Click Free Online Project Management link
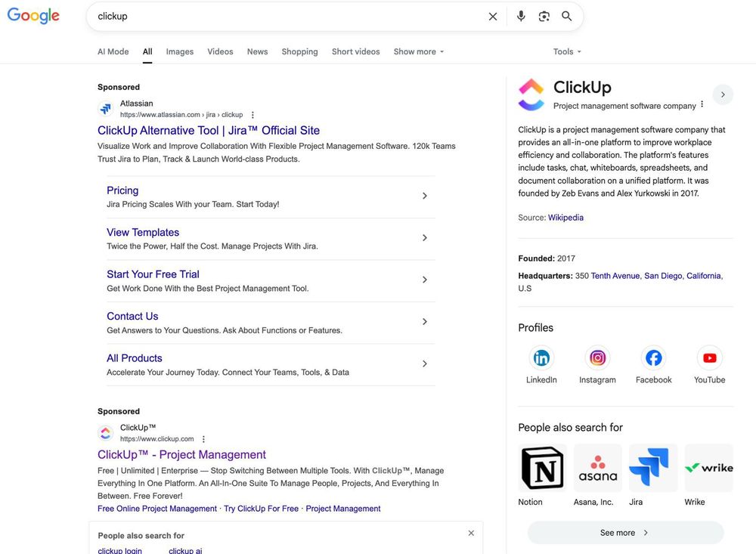This screenshot has width=756, height=554. coord(157,509)
